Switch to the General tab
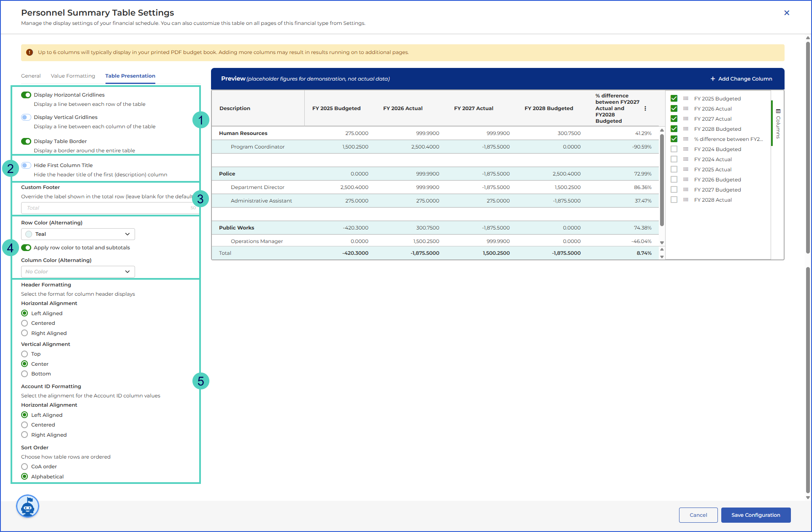The height and width of the screenshot is (532, 812). click(x=31, y=76)
